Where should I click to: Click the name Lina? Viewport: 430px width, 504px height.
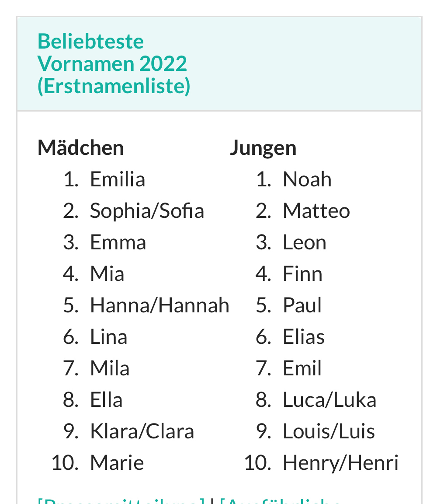(x=108, y=337)
